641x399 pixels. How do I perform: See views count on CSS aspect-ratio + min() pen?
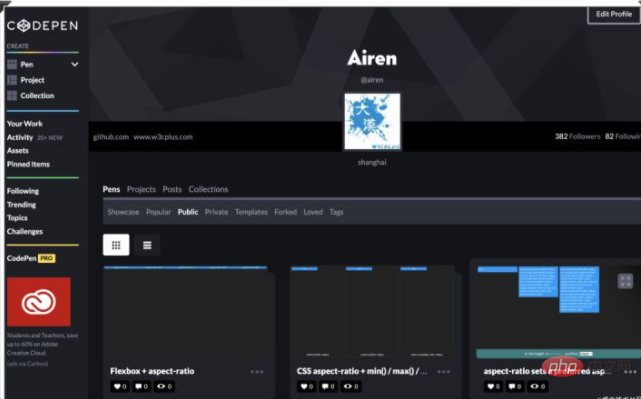point(351,386)
